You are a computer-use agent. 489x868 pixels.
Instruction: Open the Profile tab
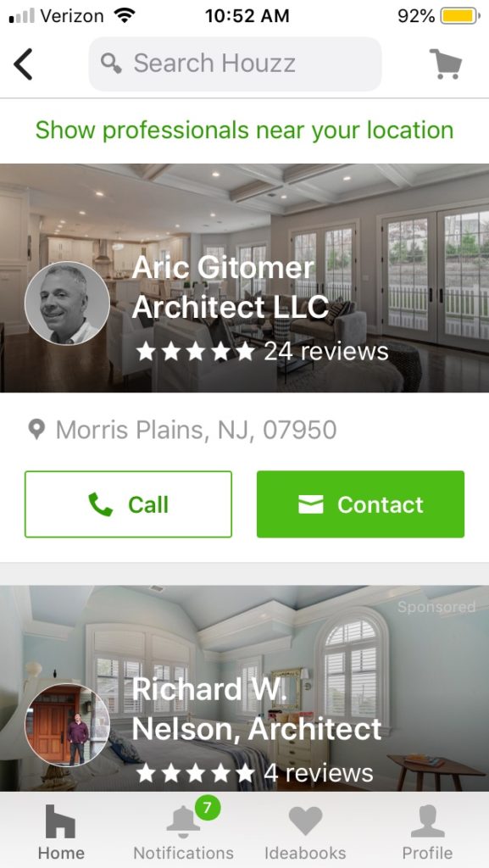427,832
